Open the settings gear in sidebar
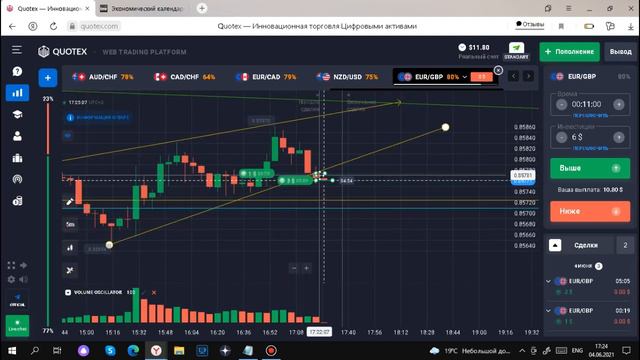This screenshot has height=360, width=640. point(11,280)
